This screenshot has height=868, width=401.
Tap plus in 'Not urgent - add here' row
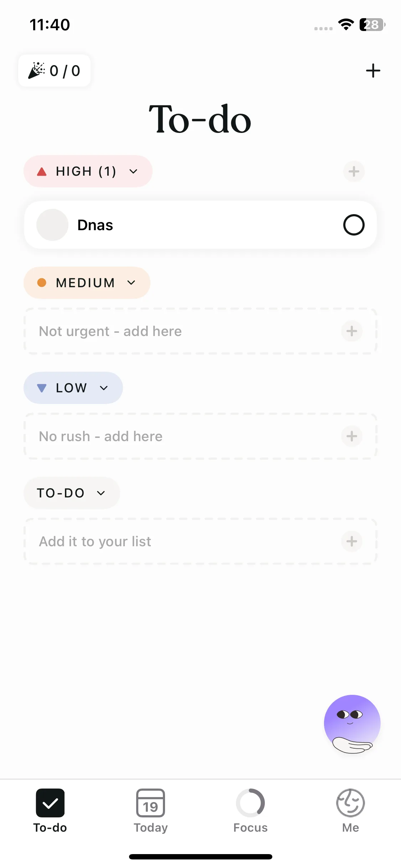pyautogui.click(x=351, y=331)
